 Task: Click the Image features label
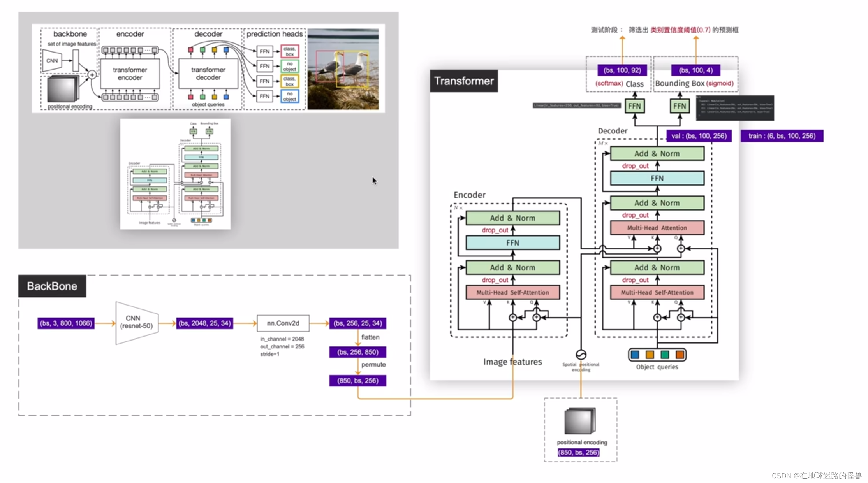512,362
